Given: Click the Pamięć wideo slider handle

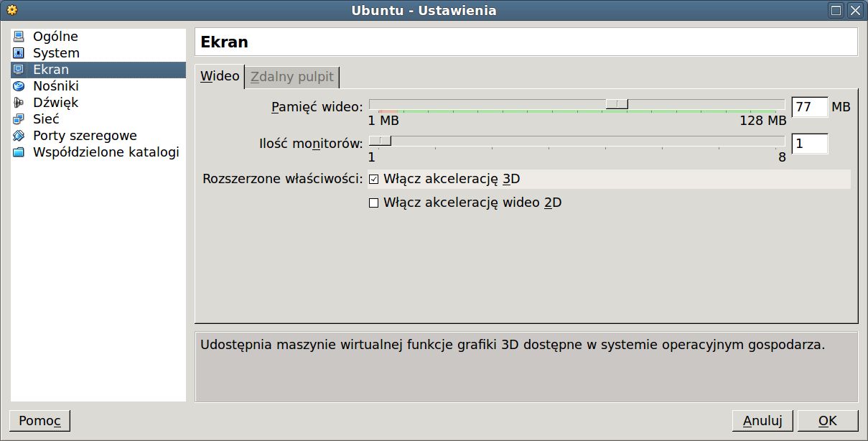Looking at the screenshot, I should click(617, 104).
